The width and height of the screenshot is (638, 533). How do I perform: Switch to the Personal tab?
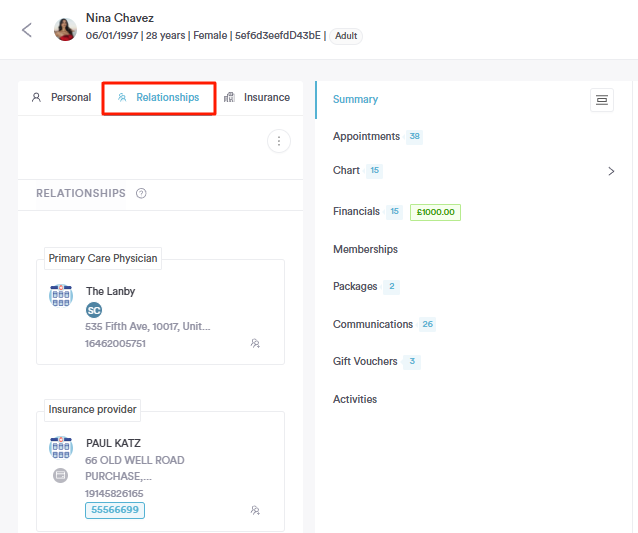pyautogui.click(x=61, y=98)
